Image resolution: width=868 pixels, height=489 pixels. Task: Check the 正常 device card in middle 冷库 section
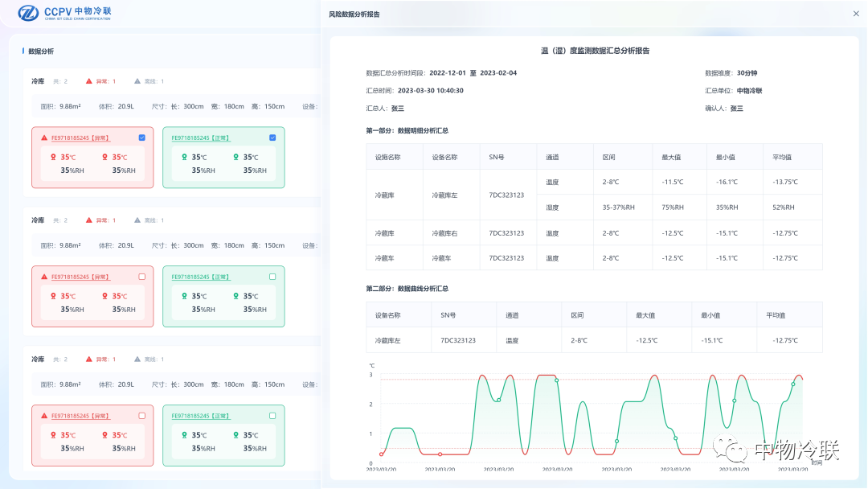[x=272, y=277]
